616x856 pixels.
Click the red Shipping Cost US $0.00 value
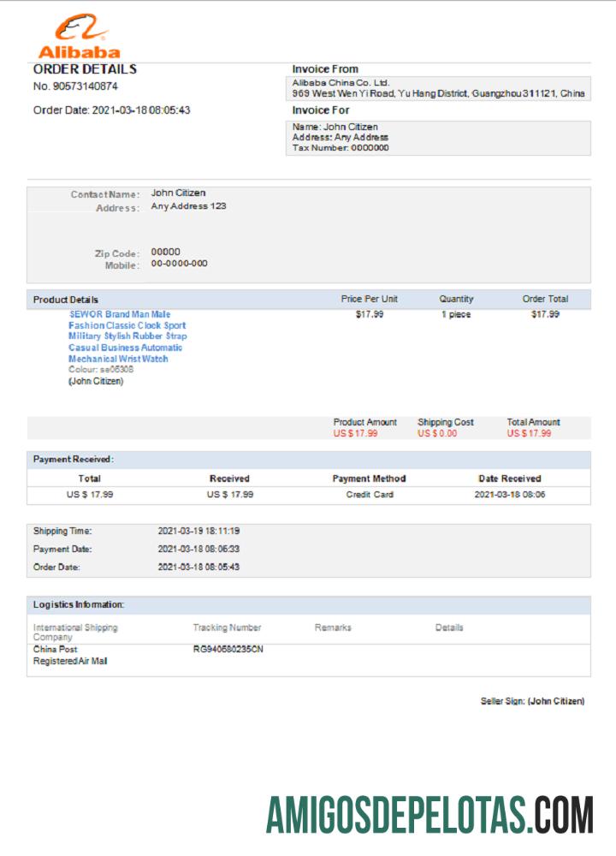pyautogui.click(x=437, y=434)
